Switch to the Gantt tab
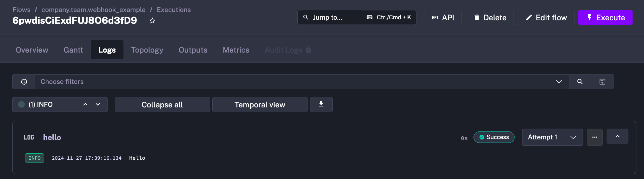This screenshot has height=179, width=644. coord(73,50)
